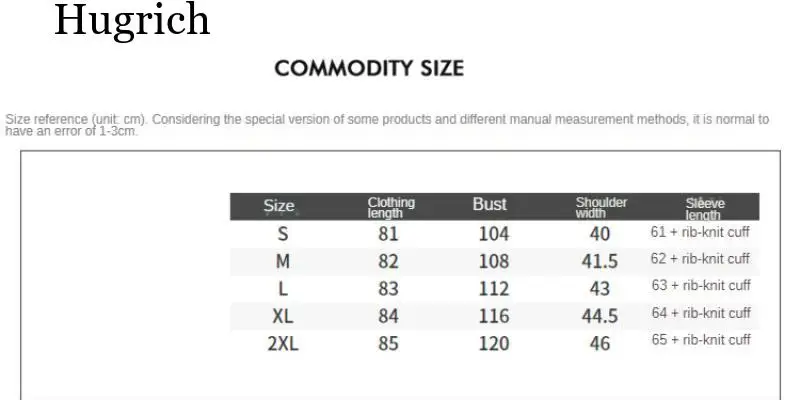The image size is (800, 400).
Task: Click bust value 116
Action: (x=494, y=316)
